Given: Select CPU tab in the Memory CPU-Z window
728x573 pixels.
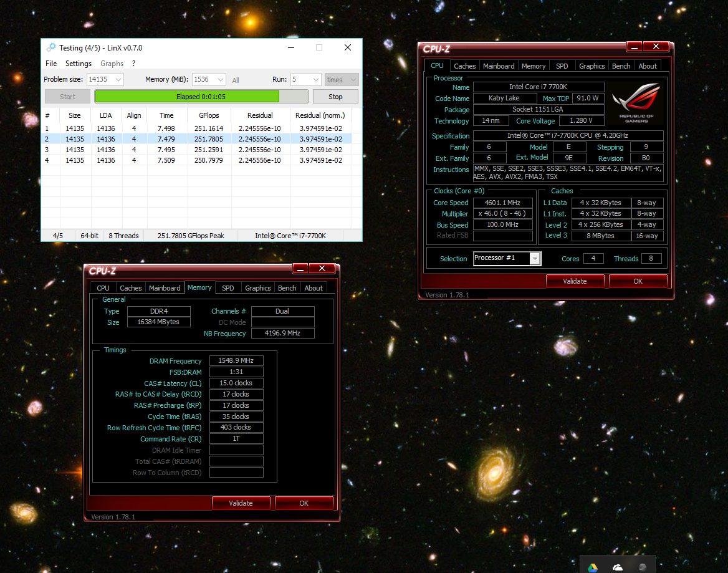Looking at the screenshot, I should tap(103, 288).
